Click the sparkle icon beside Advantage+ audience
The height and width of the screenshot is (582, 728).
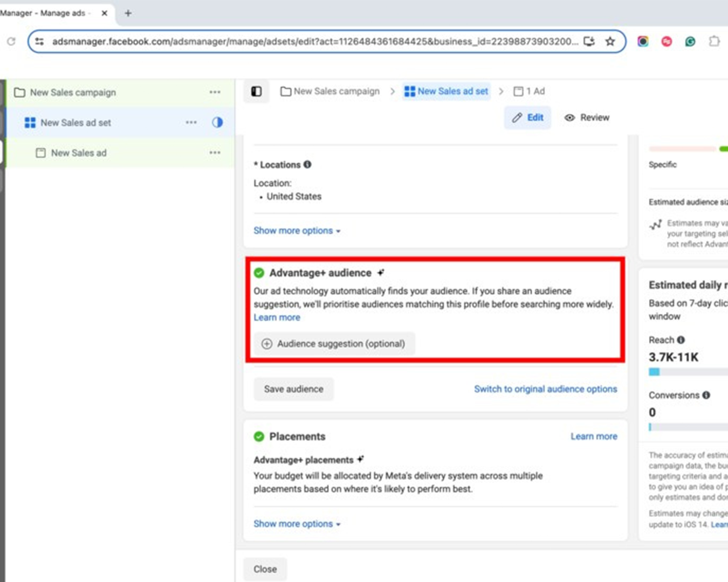(x=381, y=272)
